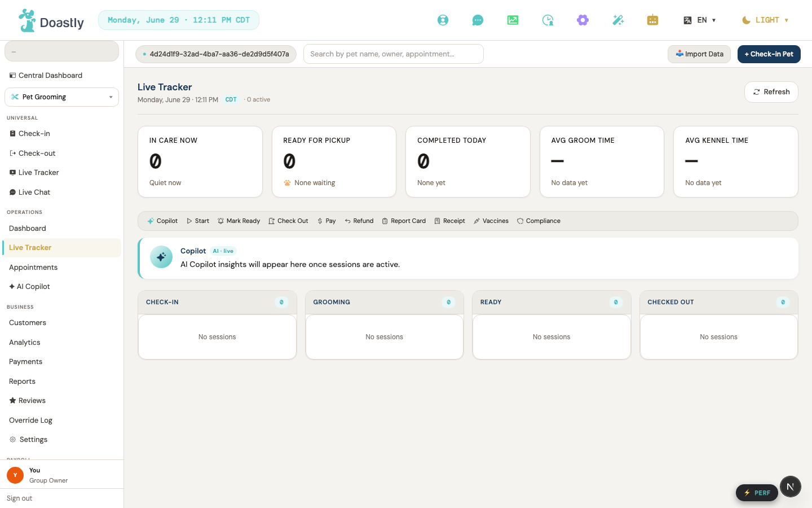Viewport: 812px width, 508px height.
Task: Open Reports page
Action: click(62, 382)
